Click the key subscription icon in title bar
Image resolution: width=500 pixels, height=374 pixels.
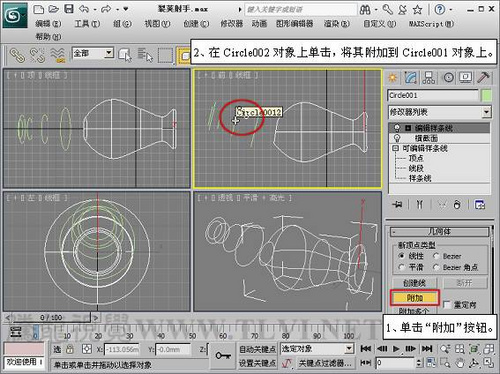(387, 9)
